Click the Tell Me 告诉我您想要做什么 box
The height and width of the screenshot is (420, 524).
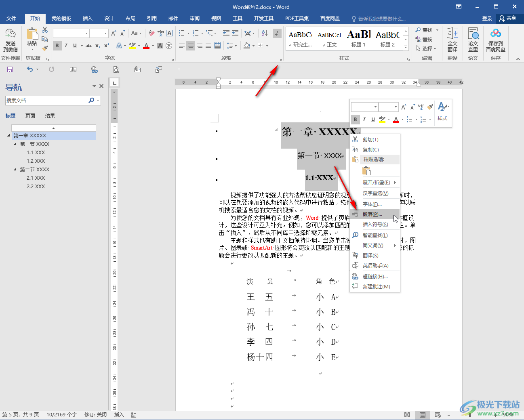(x=379, y=19)
